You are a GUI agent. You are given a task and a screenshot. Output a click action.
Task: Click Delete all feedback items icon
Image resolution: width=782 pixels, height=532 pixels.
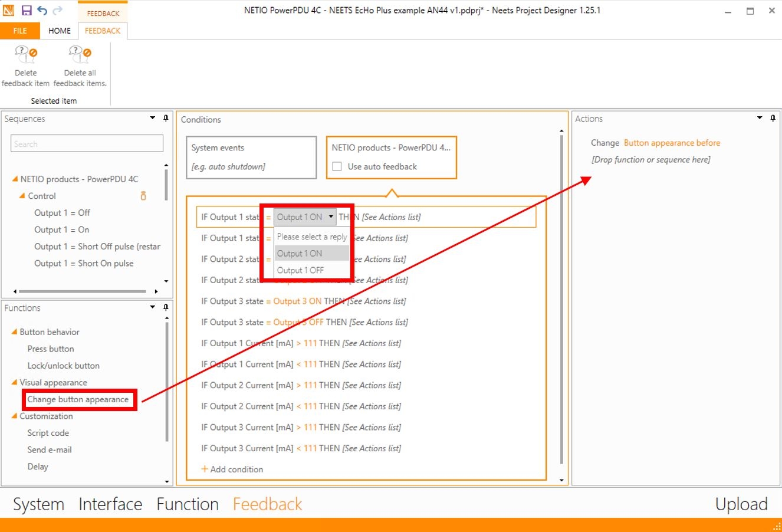point(80,55)
